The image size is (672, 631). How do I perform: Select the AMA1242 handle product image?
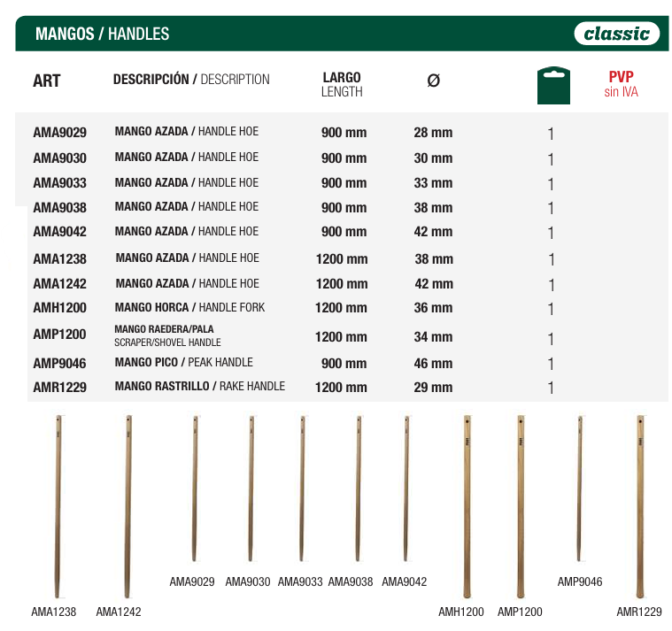[x=127, y=506]
